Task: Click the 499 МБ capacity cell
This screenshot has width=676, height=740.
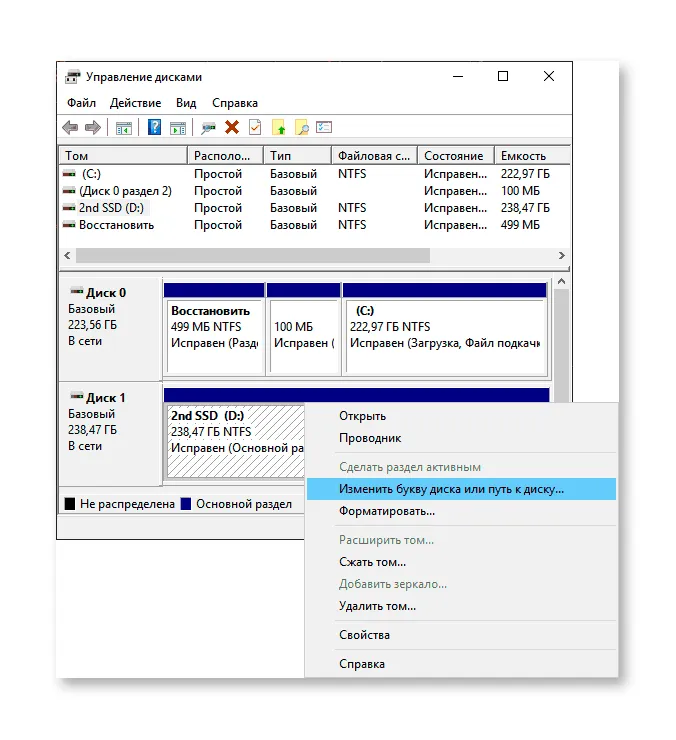Action: point(520,225)
